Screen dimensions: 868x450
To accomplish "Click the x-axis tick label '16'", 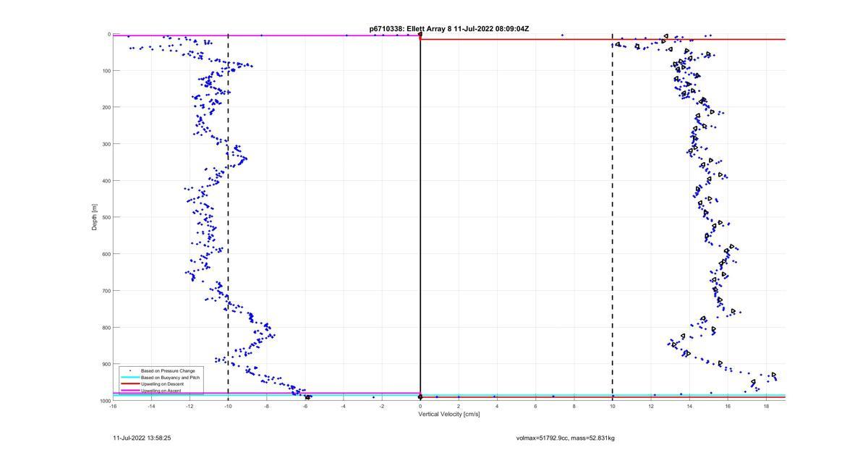I will 728,407.
